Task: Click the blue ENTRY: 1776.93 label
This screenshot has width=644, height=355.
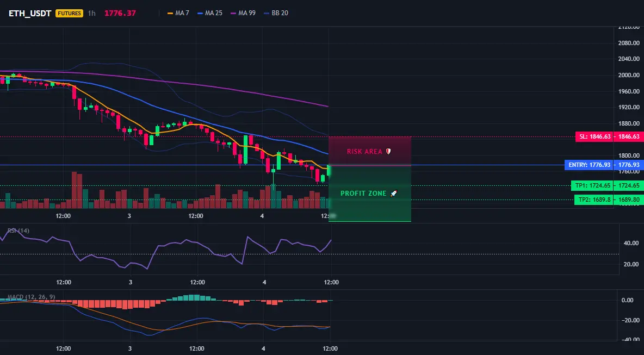Action: click(589, 165)
